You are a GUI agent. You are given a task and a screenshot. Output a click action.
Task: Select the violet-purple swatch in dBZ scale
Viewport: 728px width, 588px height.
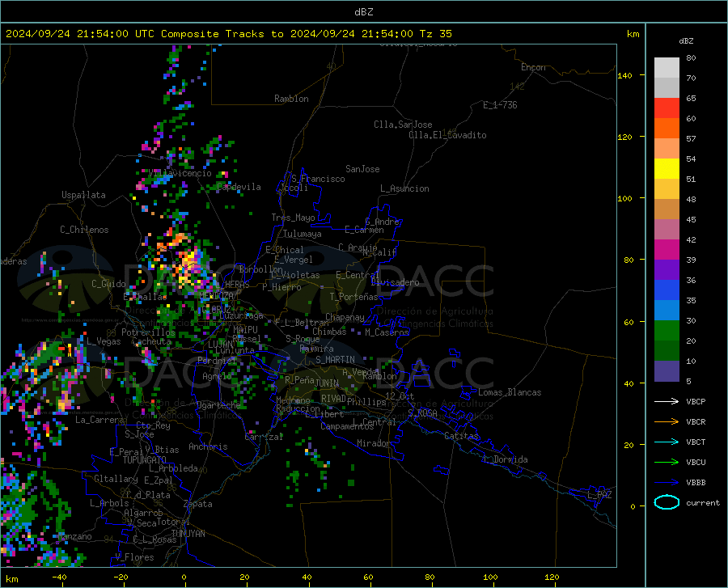667,270
